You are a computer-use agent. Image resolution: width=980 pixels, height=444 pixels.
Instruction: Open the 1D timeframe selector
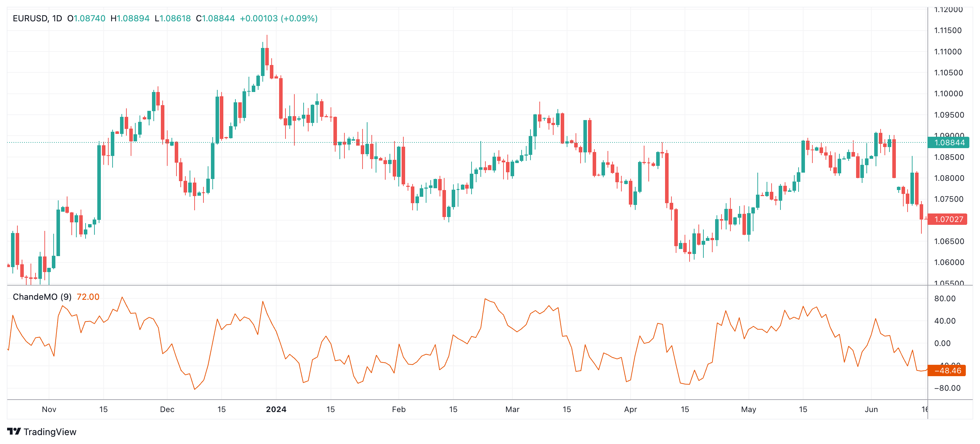tap(58, 17)
